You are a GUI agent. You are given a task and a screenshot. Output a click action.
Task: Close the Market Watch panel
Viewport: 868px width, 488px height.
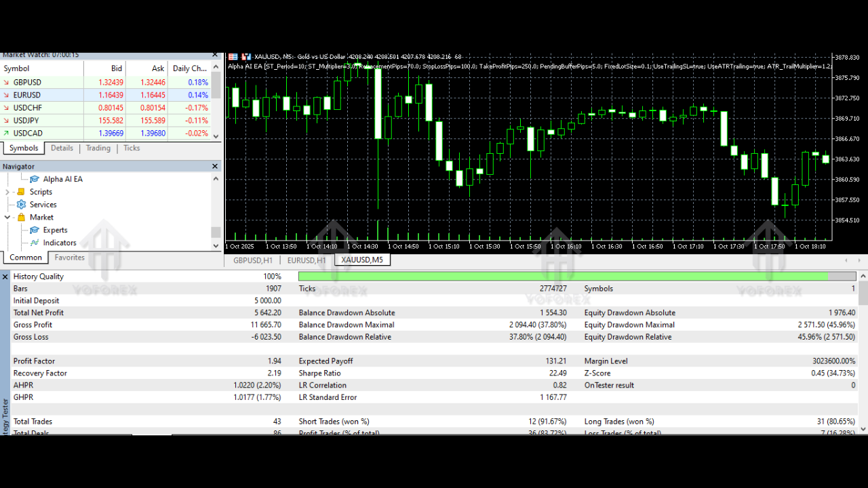[215, 55]
